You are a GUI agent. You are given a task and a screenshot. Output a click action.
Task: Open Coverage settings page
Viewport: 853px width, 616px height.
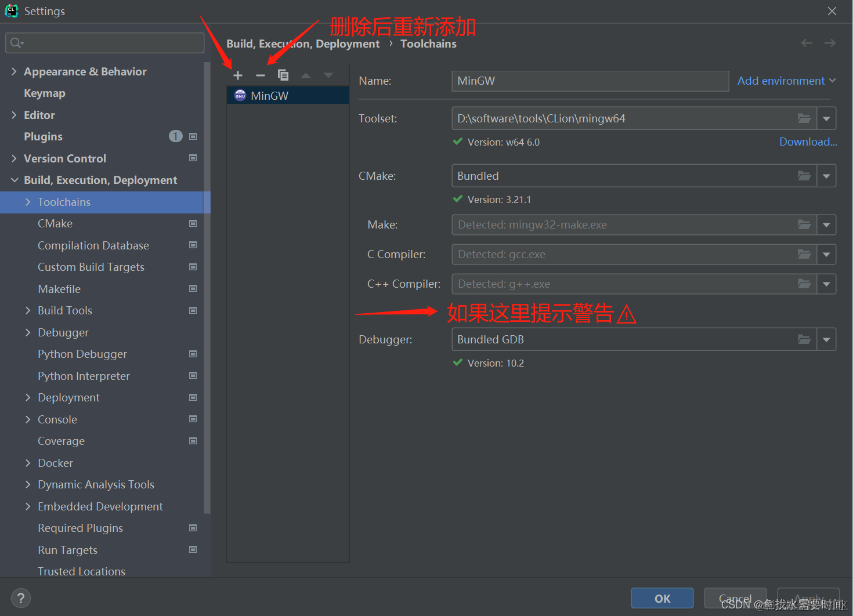coord(61,441)
